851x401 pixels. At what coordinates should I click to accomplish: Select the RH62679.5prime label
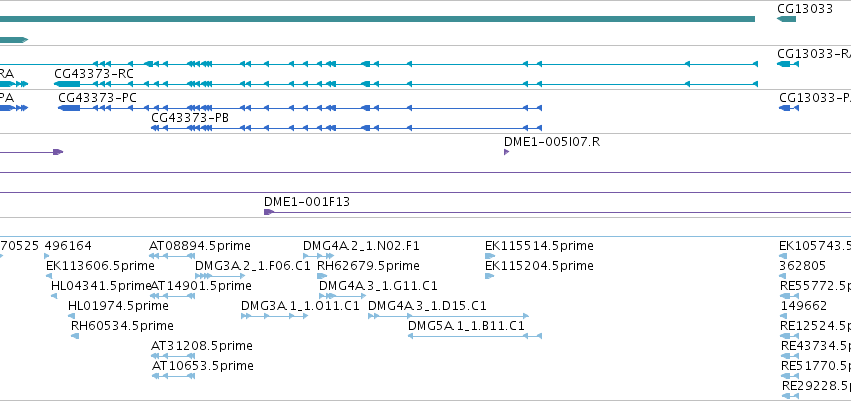tap(368, 266)
